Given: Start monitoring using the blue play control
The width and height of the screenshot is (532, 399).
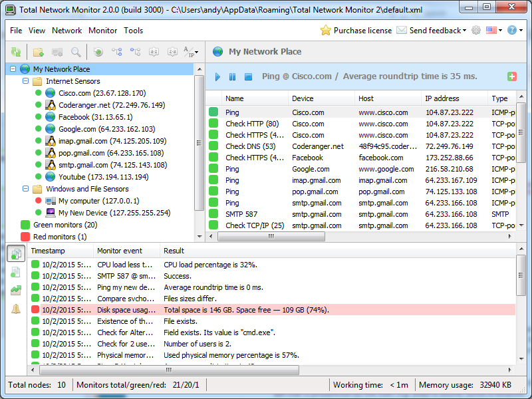Looking at the screenshot, I should (217, 77).
